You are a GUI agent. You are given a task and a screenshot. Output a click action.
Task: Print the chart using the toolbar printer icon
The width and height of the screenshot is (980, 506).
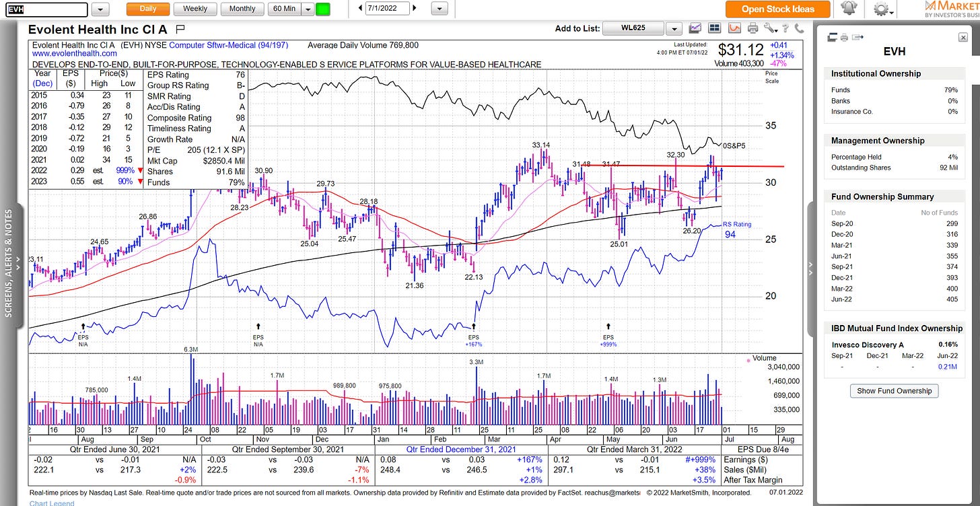753,28
